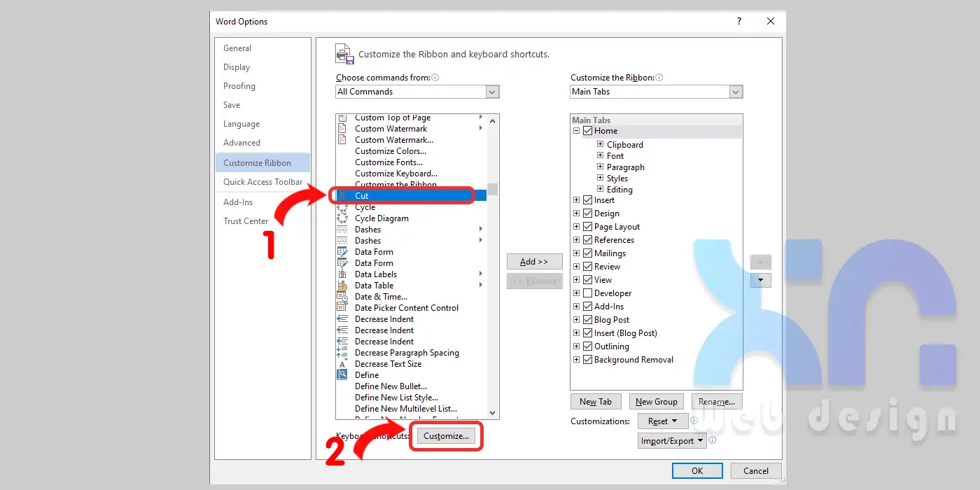Image resolution: width=980 pixels, height=490 pixels.
Task: Select the Customize Keyboard... command
Action: [x=396, y=174]
